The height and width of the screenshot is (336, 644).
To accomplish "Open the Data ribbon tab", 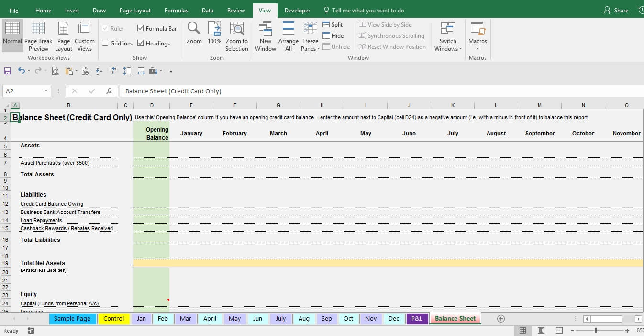I will [208, 10].
